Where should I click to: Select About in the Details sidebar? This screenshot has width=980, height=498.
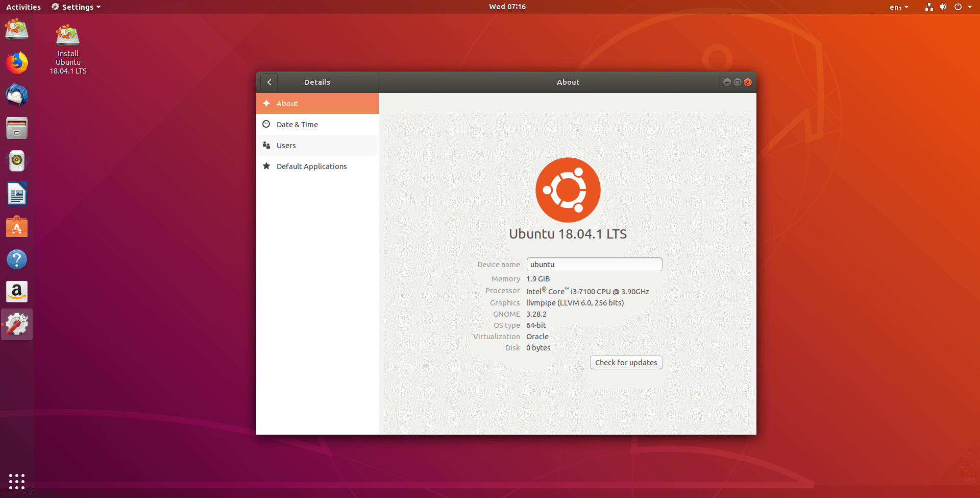(x=317, y=103)
